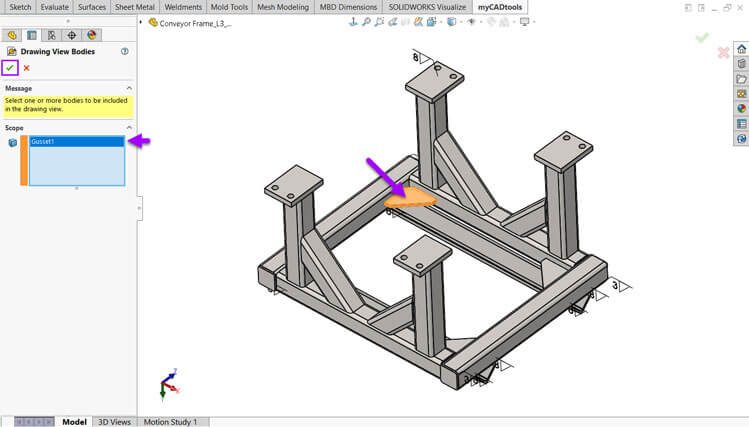Click the confirmation corner green checkmark in the viewport
Viewport: 749px width, 427px height.
coord(702,37)
